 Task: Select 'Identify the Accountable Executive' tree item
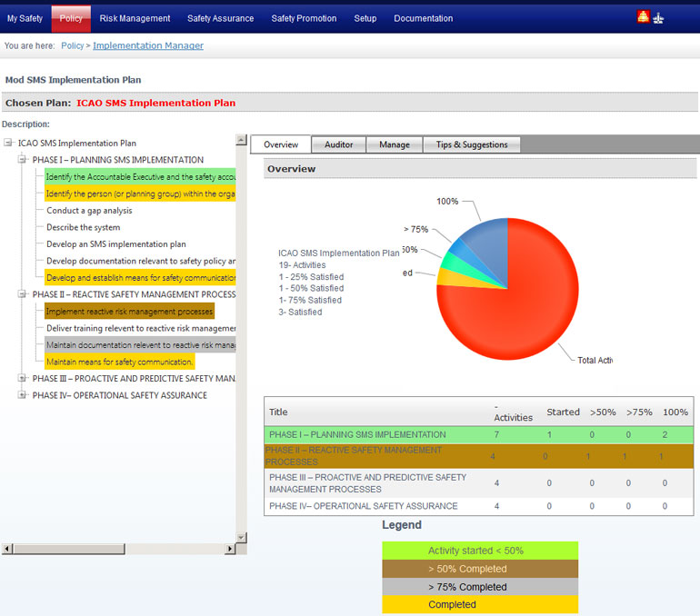click(140, 176)
